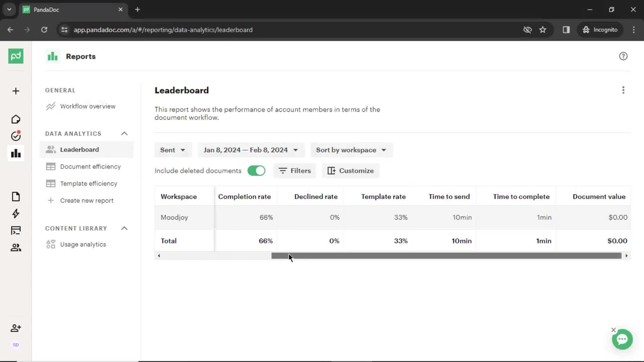Dismiss the chat widget with X
The height and width of the screenshot is (362, 644).
point(613,330)
